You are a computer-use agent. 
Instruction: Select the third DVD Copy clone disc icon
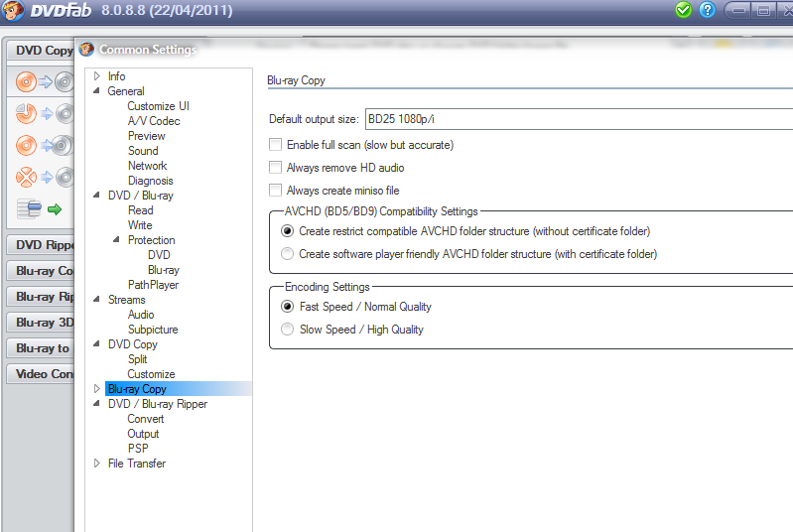click(45, 146)
